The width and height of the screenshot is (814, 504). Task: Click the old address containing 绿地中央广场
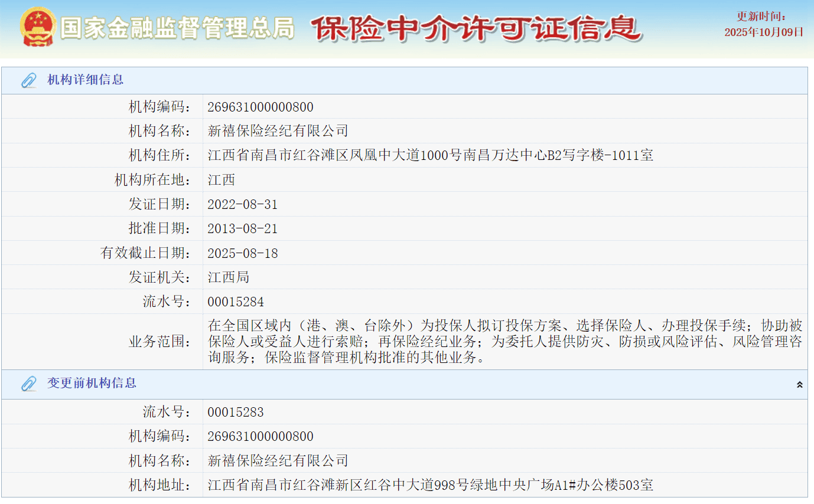point(430,486)
